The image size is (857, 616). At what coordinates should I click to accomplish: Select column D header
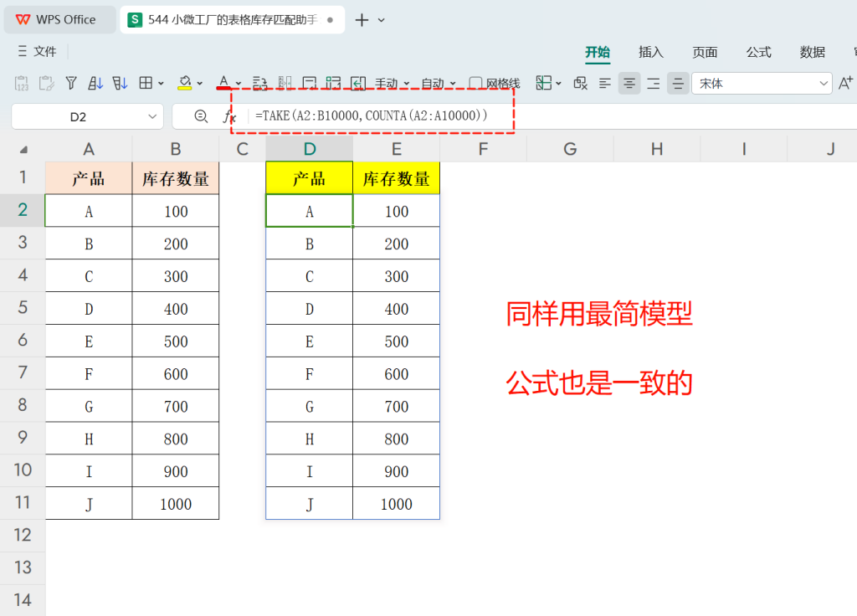(x=310, y=149)
